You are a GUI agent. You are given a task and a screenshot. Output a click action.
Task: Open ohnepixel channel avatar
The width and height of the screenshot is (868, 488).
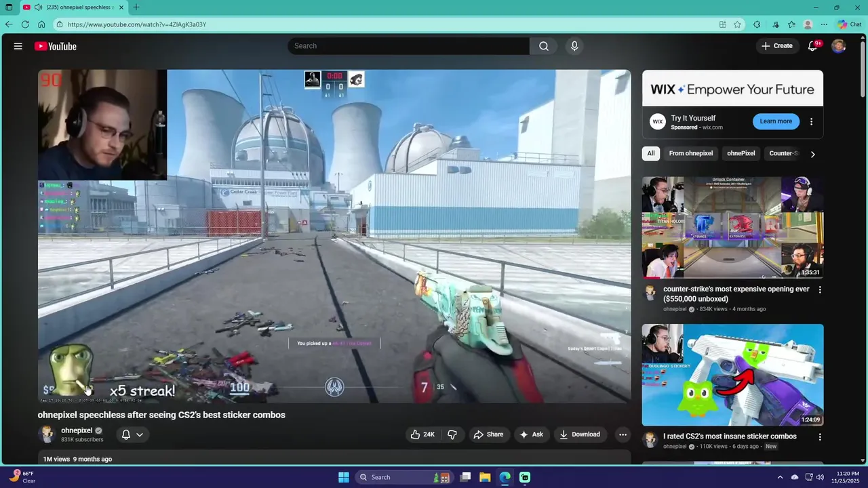(47, 434)
